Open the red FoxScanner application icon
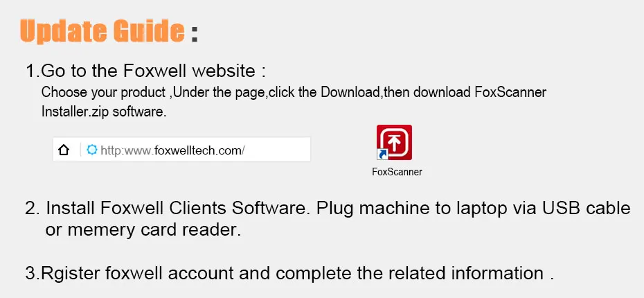The image size is (644, 298). (394, 142)
